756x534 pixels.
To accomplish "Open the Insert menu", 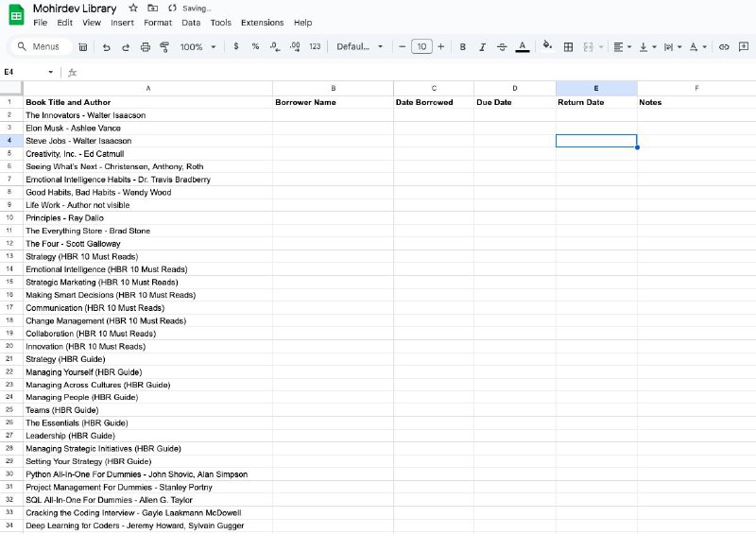I will 122,23.
